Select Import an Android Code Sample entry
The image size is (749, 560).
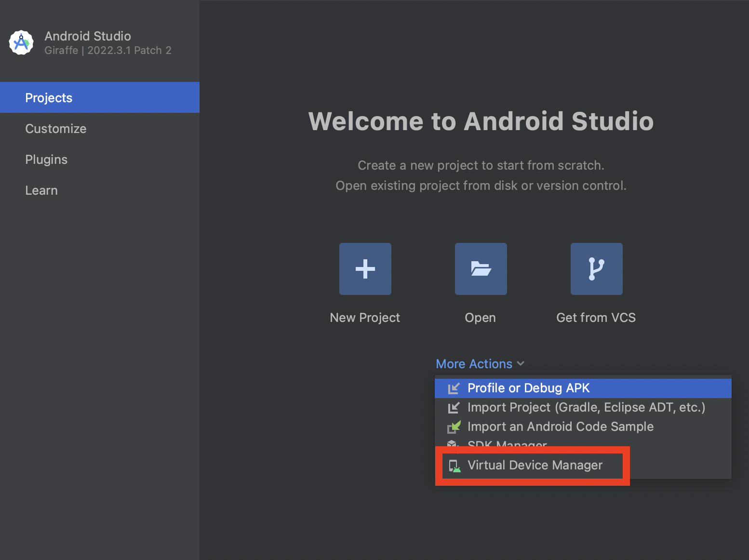583,427
